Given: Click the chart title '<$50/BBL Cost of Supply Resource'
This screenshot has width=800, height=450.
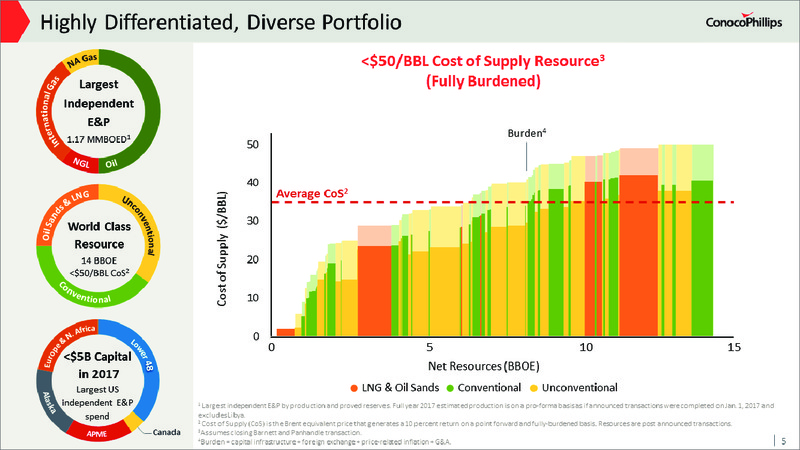Looking at the screenshot, I should (483, 61).
